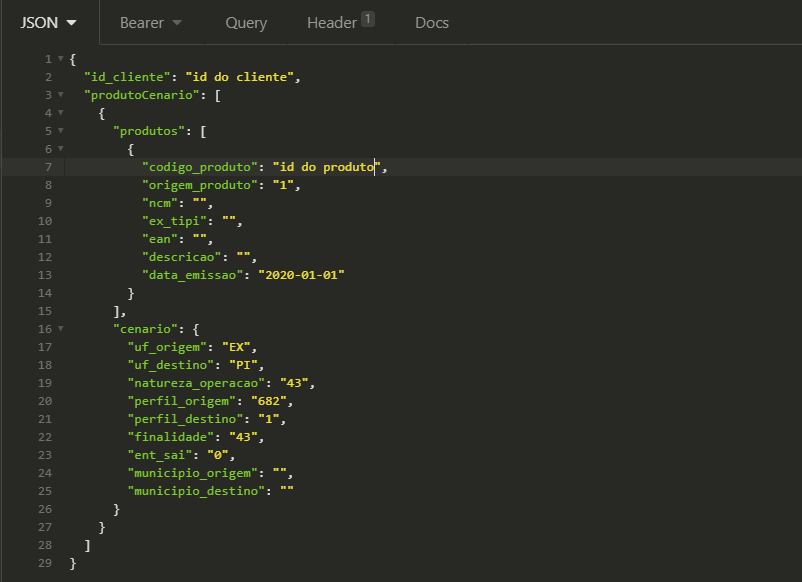Viewport: 802px width, 582px height.
Task: Collapse the produtos array fold on line 5
Action: tap(60, 130)
